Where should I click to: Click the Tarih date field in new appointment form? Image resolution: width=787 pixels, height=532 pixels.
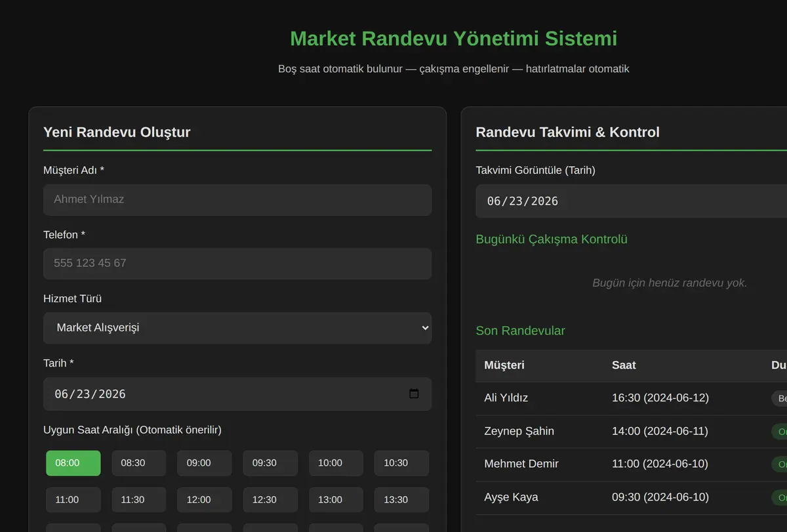click(x=237, y=394)
